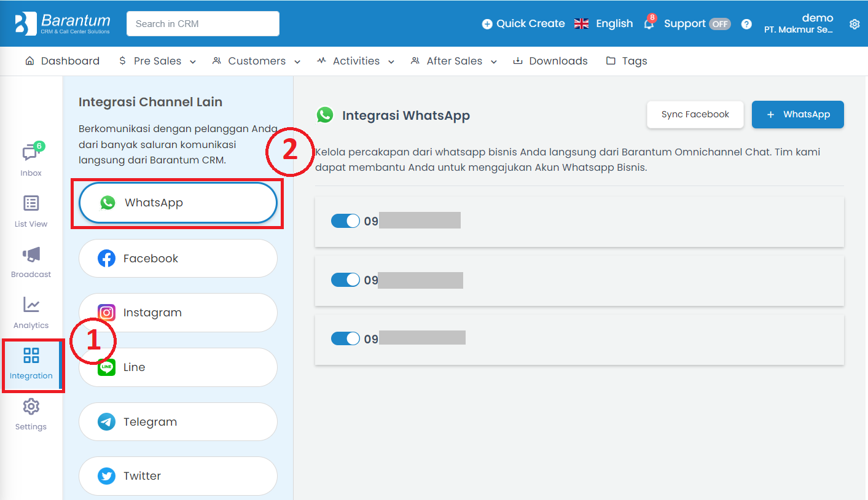Open the After Sales menu
The width and height of the screenshot is (868, 500).
[454, 61]
